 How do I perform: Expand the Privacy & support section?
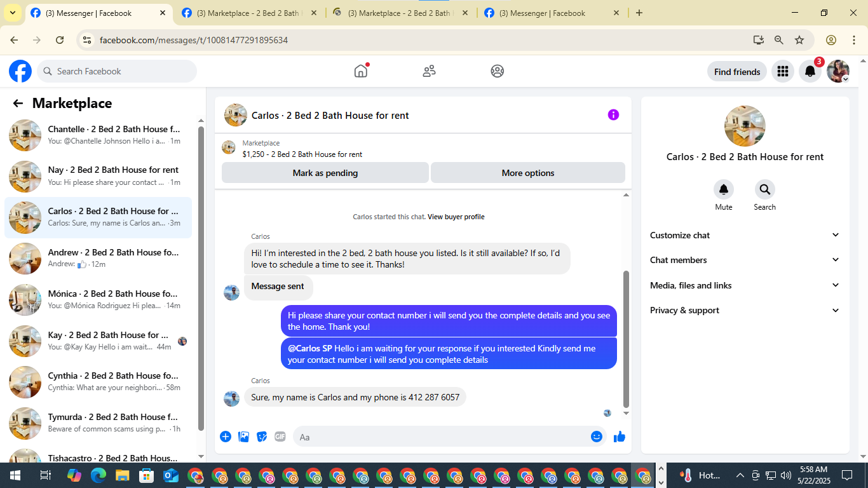(x=745, y=310)
